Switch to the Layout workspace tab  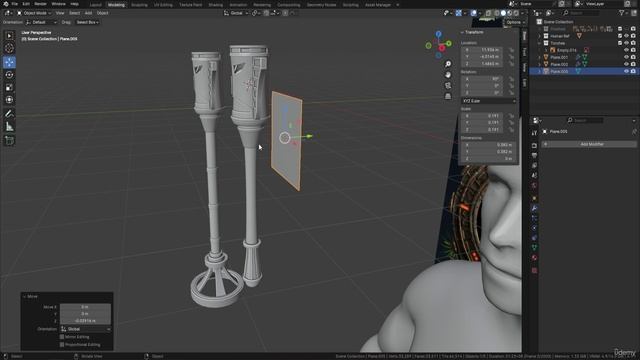click(x=96, y=5)
